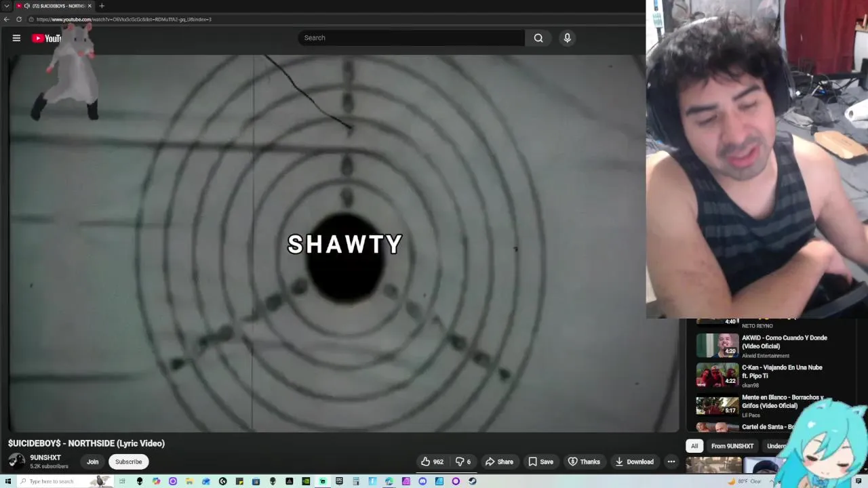
Task: Open a new browser tab with plus
Action: [102, 5]
